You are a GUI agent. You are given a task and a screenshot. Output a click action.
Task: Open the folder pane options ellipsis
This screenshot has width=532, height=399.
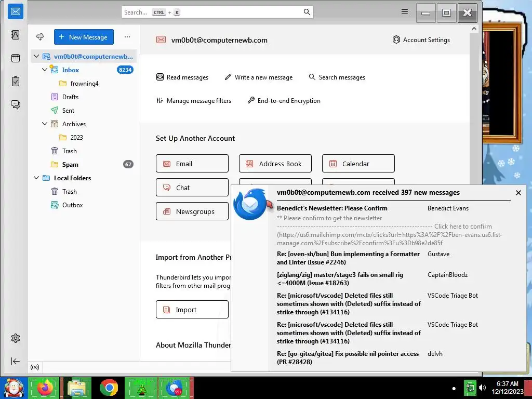coord(127,37)
